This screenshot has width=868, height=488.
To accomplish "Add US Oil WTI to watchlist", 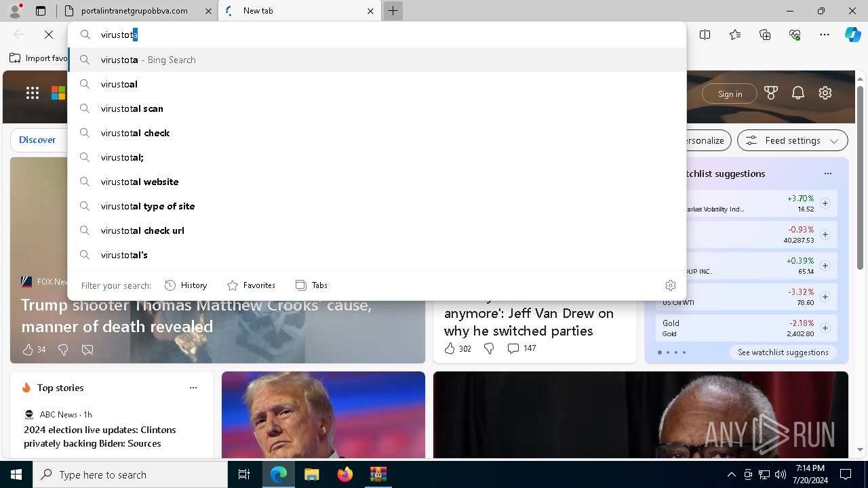I will (x=825, y=297).
